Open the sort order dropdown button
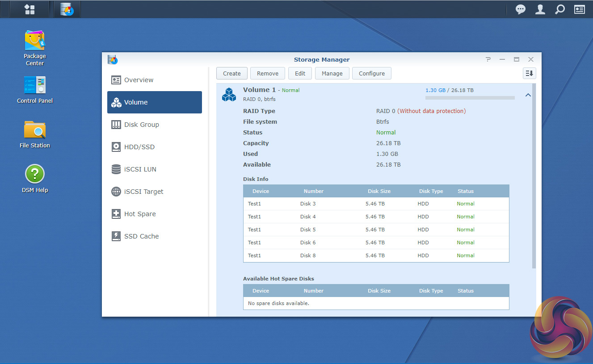 pyautogui.click(x=529, y=74)
